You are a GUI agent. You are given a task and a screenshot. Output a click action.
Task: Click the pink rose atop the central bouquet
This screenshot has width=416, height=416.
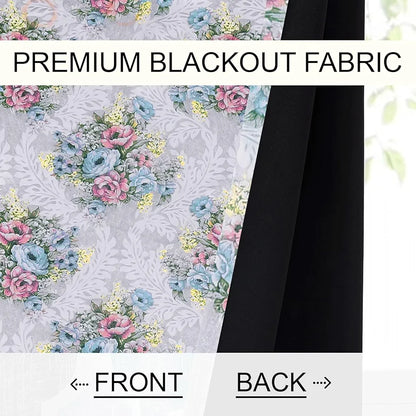(118, 137)
